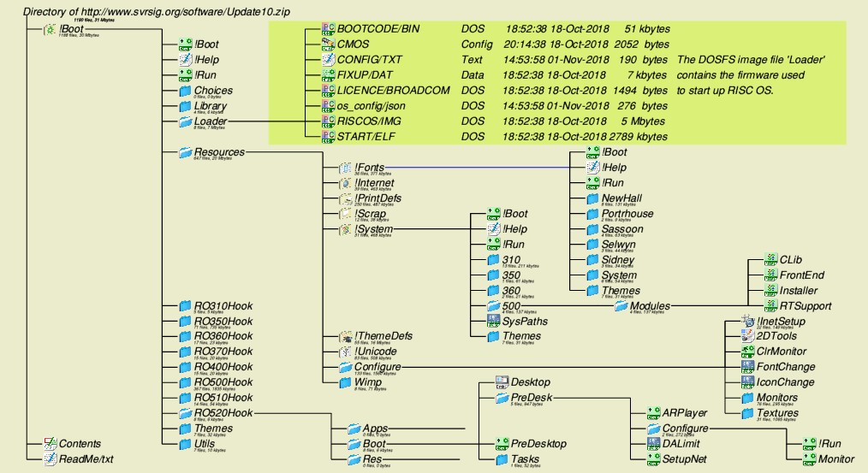Expand the Loader folder
The image size is (868, 473).
coord(186,121)
